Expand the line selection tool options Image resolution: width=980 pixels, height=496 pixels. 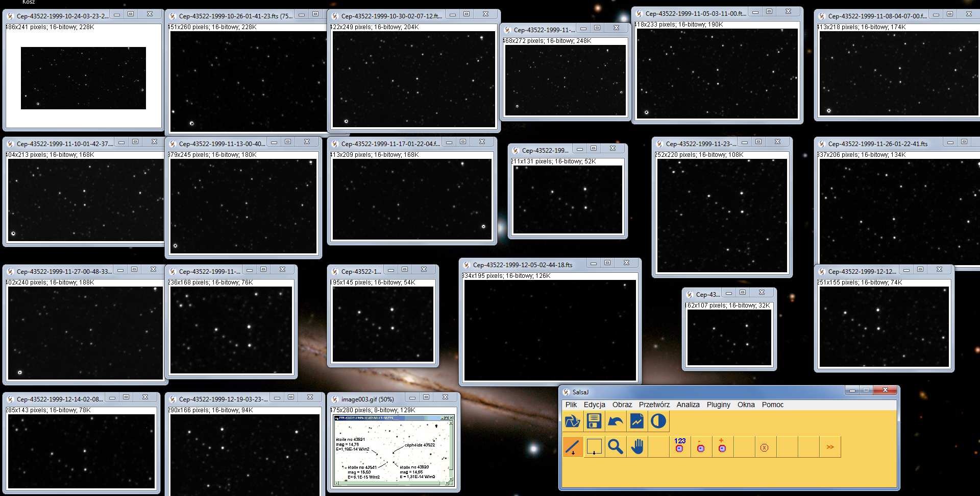[572, 447]
